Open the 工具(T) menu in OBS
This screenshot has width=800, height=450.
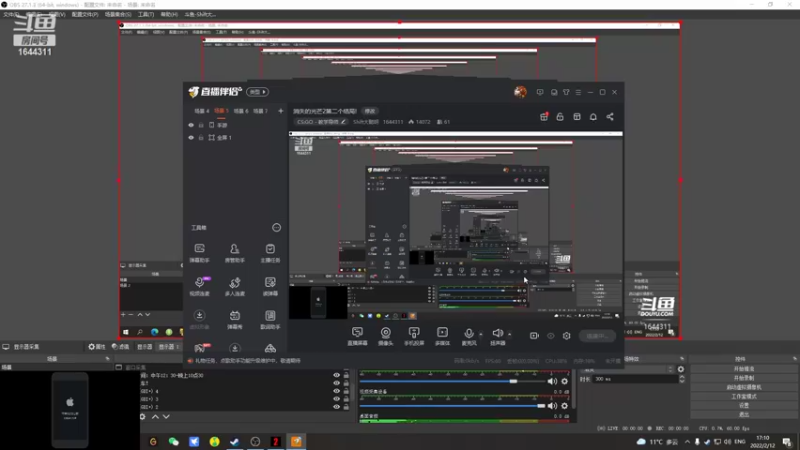click(146, 14)
